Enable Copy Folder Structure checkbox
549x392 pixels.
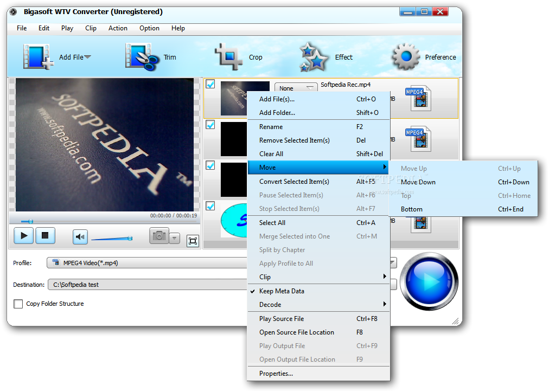click(18, 304)
